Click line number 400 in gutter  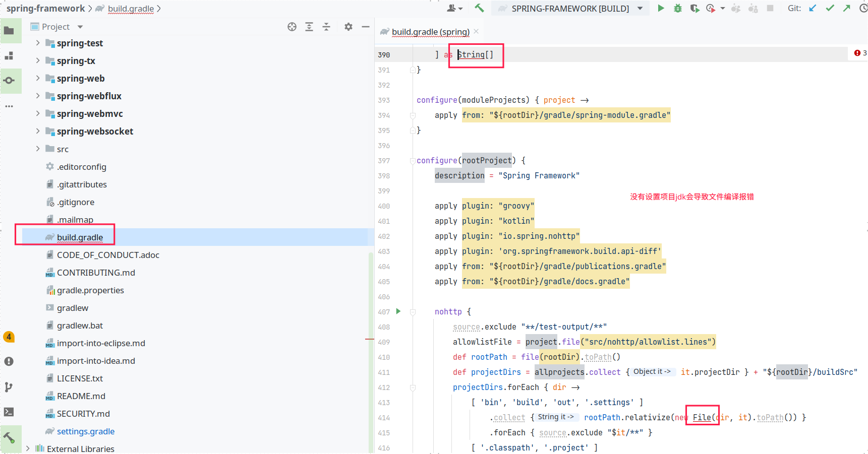point(384,206)
